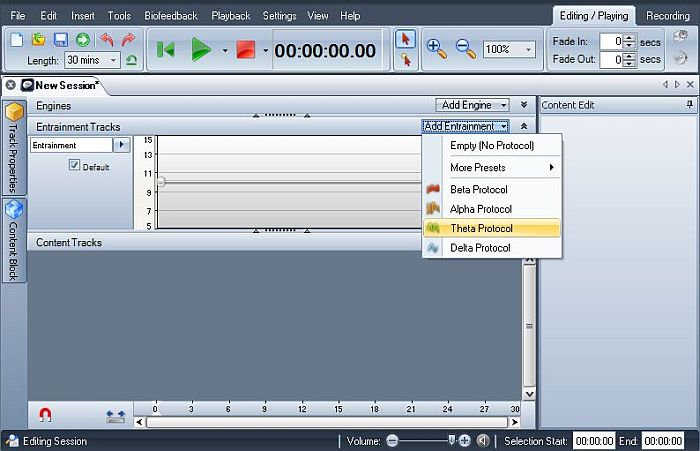Image resolution: width=700 pixels, height=451 pixels.
Task: Click the Entrainment track name field
Action: (71, 145)
